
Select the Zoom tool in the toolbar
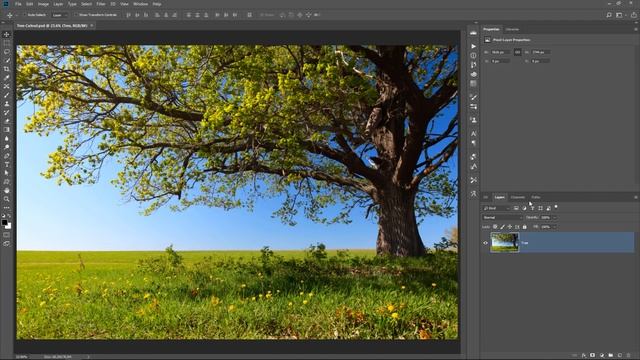(x=7, y=199)
